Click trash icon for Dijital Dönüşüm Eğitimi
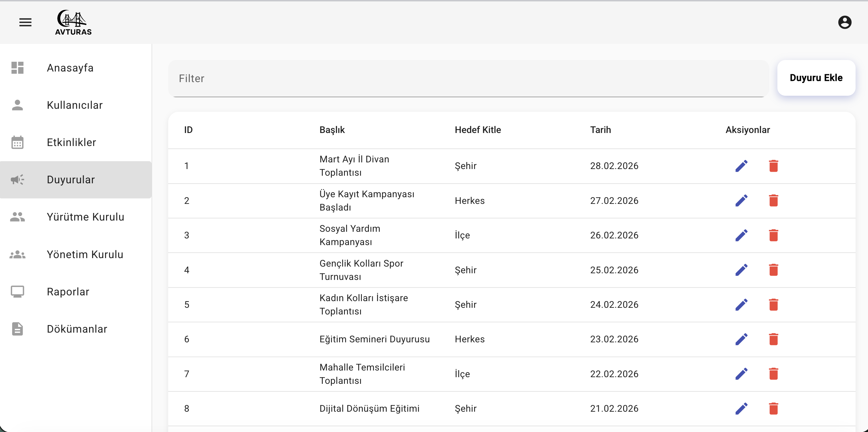868x432 pixels. pyautogui.click(x=773, y=408)
